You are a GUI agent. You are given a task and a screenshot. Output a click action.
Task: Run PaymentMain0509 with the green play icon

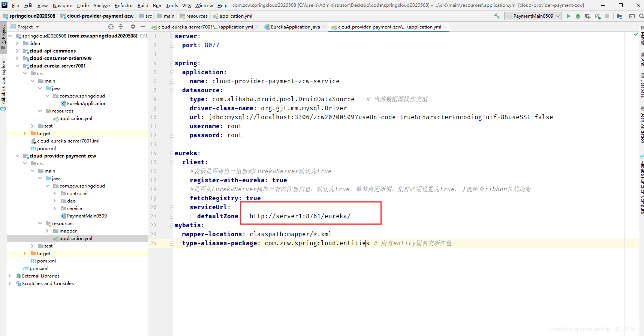568,16
